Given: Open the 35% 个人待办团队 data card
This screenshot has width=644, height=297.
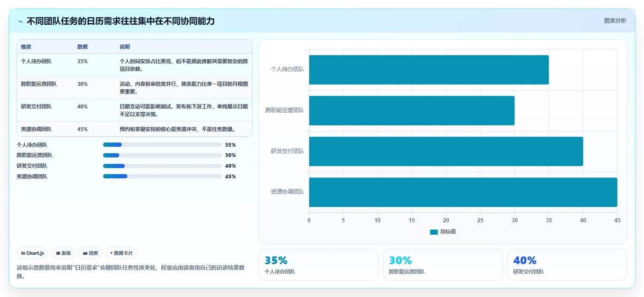Looking at the screenshot, I should tap(318, 265).
